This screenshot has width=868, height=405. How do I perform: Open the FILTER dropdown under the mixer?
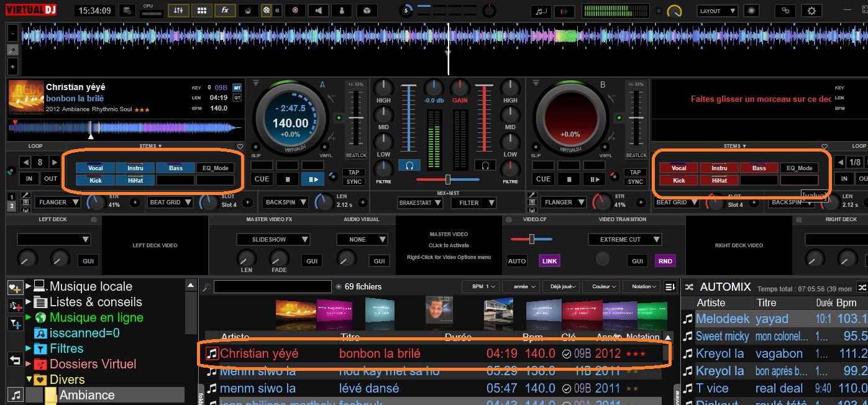point(473,202)
